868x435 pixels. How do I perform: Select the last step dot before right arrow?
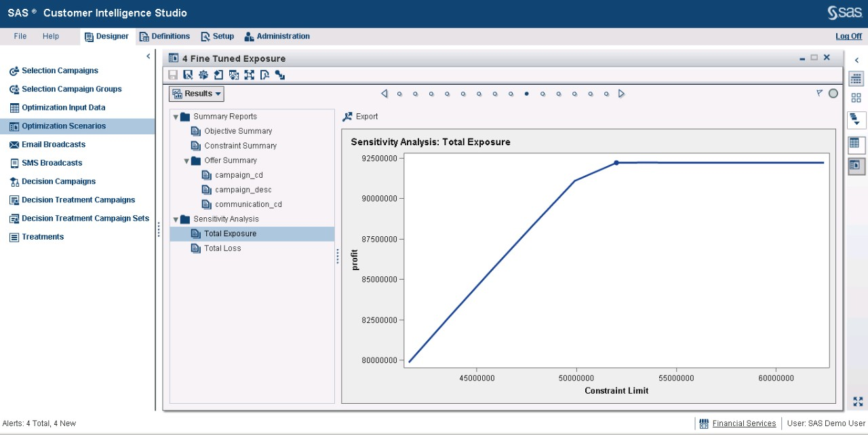pos(606,94)
